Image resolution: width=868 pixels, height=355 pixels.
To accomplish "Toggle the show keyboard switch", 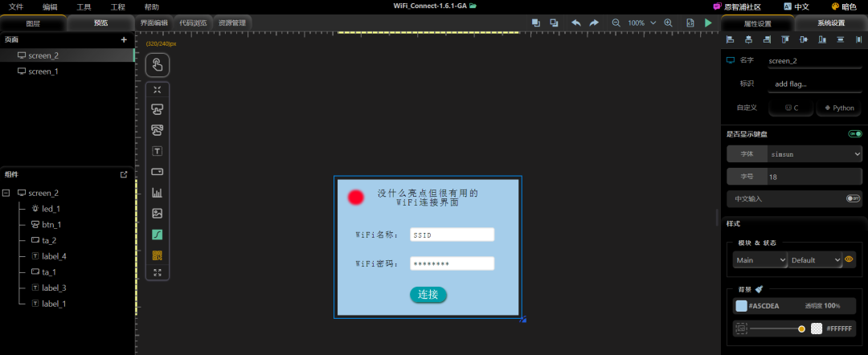I will click(x=855, y=134).
